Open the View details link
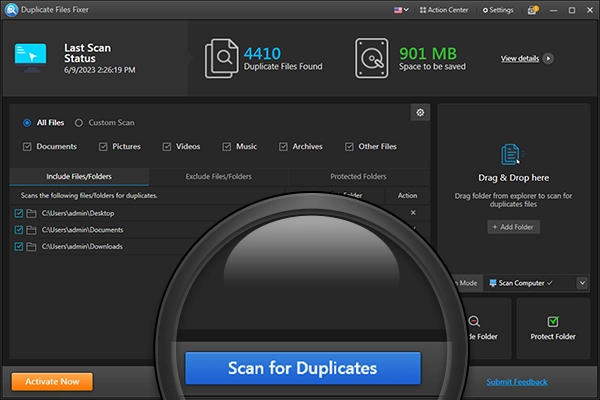The width and height of the screenshot is (600, 400). click(x=520, y=59)
